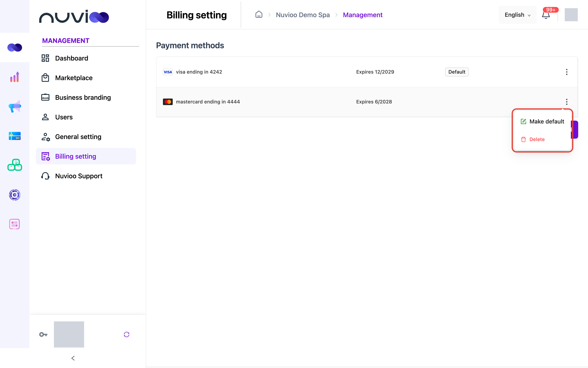
Task: Open the English language dropdown
Action: [x=518, y=15]
